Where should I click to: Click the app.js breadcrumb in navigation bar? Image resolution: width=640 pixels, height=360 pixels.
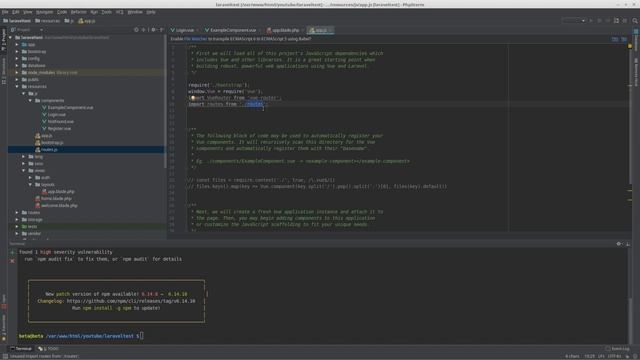87,21
